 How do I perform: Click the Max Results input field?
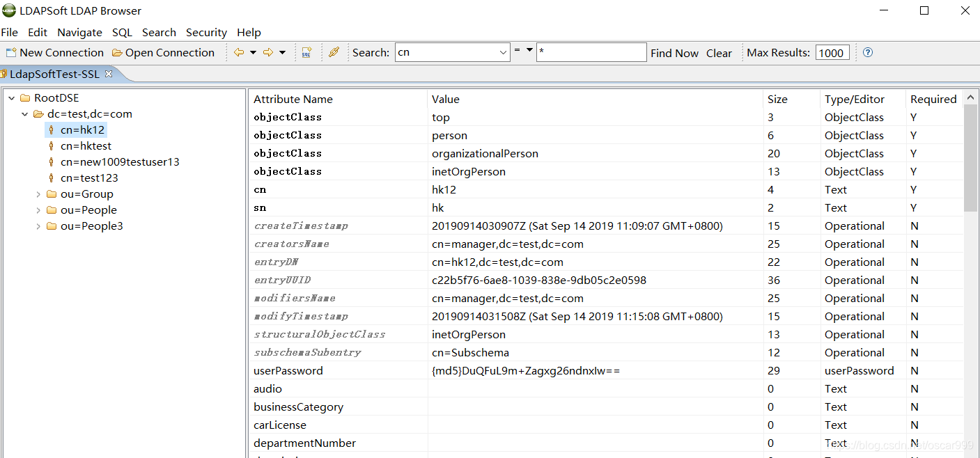pyautogui.click(x=832, y=52)
